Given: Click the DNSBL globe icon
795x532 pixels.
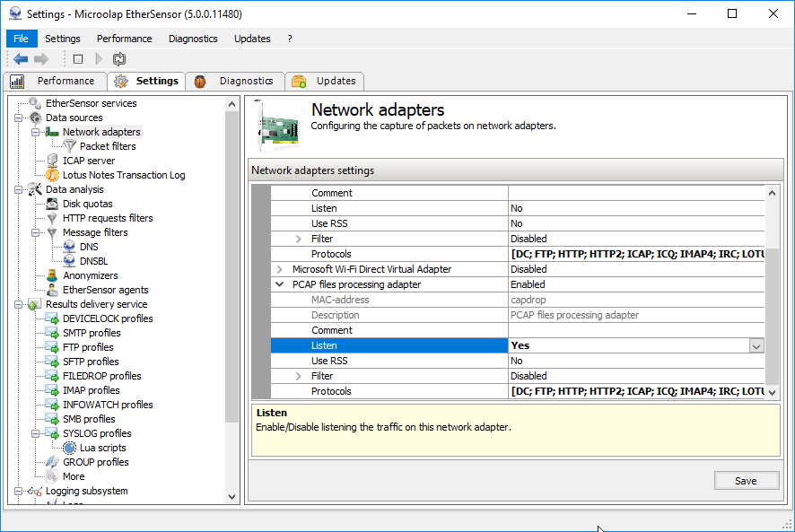Looking at the screenshot, I should click(x=69, y=261).
